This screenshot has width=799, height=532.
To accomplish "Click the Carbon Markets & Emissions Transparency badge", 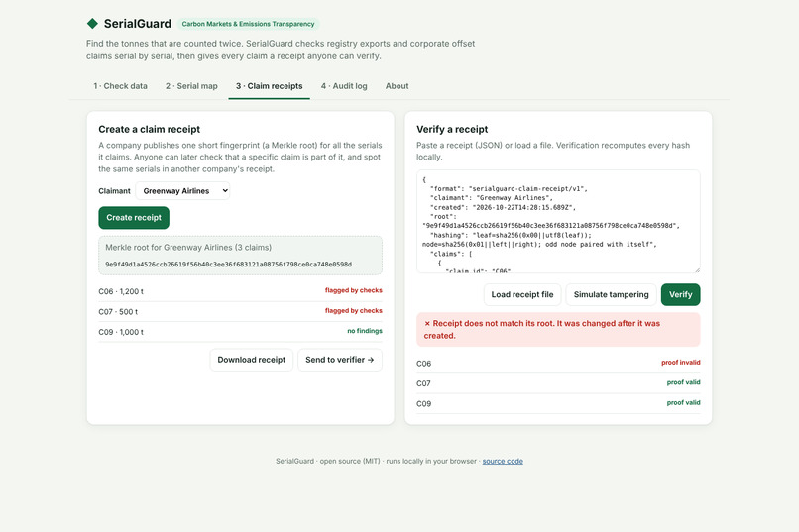I will pyautogui.click(x=248, y=24).
